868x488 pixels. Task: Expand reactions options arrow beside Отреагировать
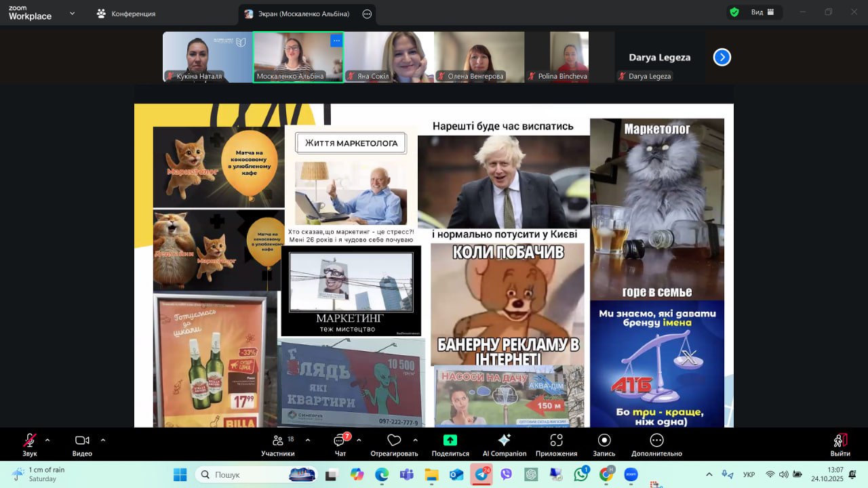point(415,440)
